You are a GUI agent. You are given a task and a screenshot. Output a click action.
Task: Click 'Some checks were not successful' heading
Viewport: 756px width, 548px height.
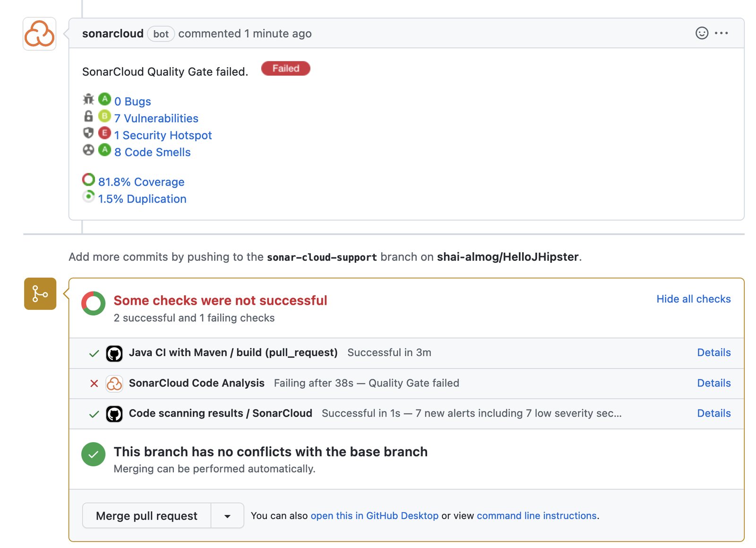[x=221, y=300]
